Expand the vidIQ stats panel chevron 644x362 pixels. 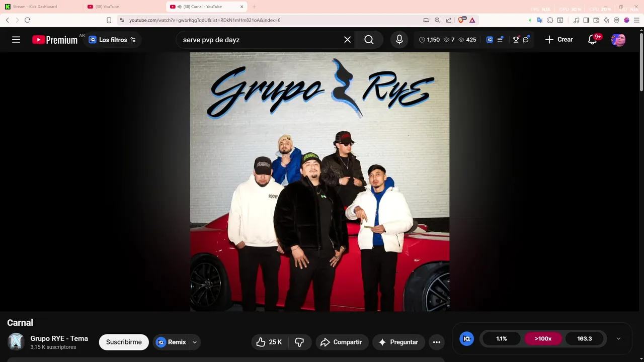[x=618, y=338]
